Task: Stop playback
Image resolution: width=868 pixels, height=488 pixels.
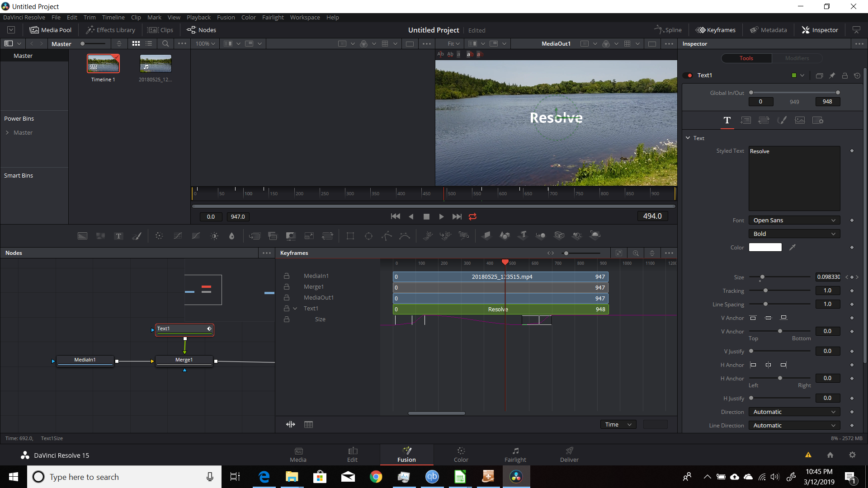Action: pos(426,216)
